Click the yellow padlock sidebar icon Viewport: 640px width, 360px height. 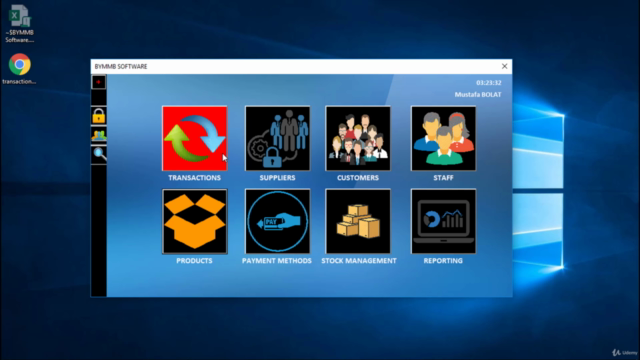(99, 116)
